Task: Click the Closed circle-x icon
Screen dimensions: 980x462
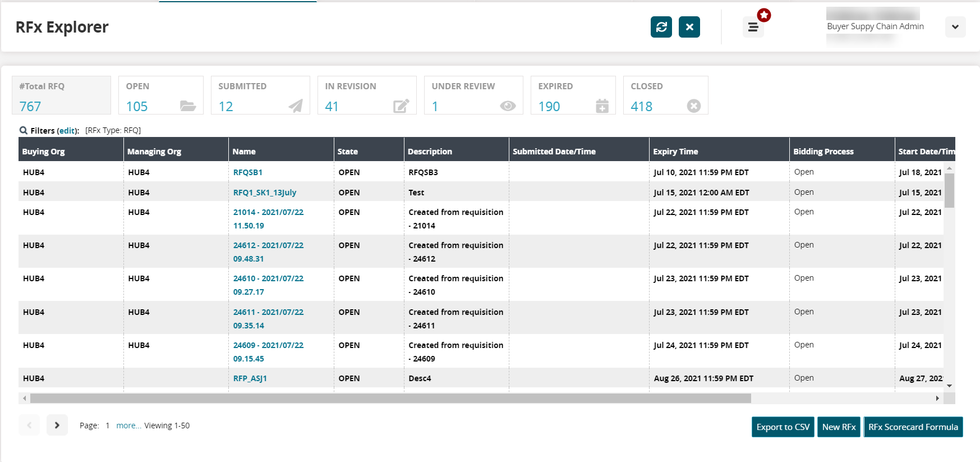Action: (x=693, y=106)
